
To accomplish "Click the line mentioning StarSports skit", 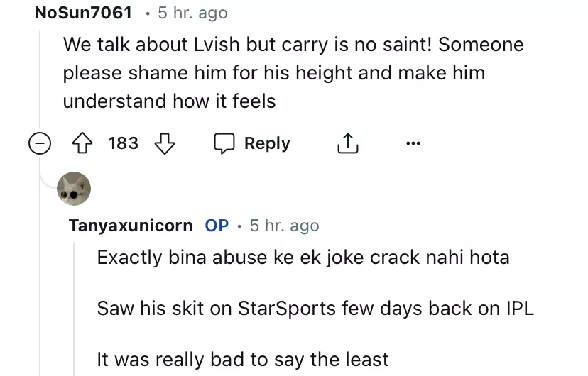I will point(315,309).
